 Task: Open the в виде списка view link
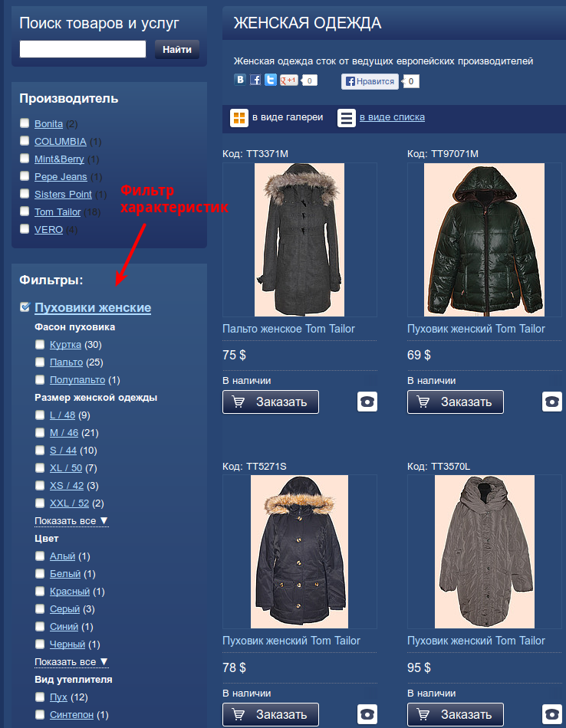[x=392, y=117]
